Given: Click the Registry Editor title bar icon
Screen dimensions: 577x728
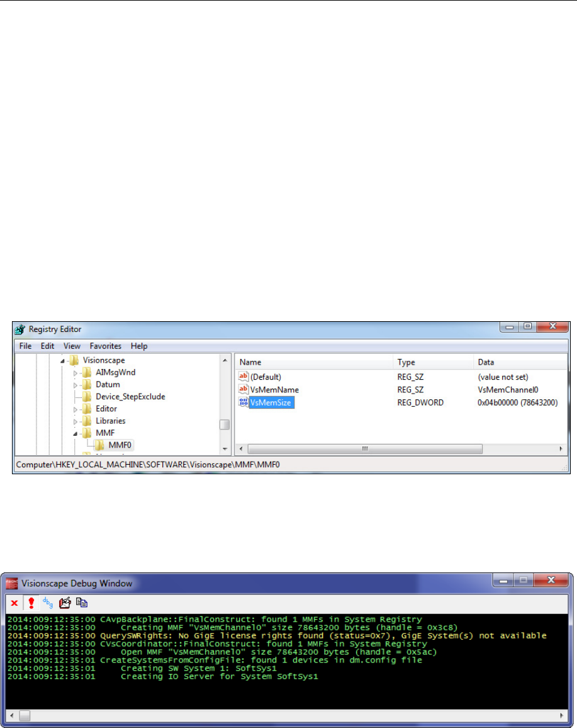Looking at the screenshot, I should (x=20, y=329).
